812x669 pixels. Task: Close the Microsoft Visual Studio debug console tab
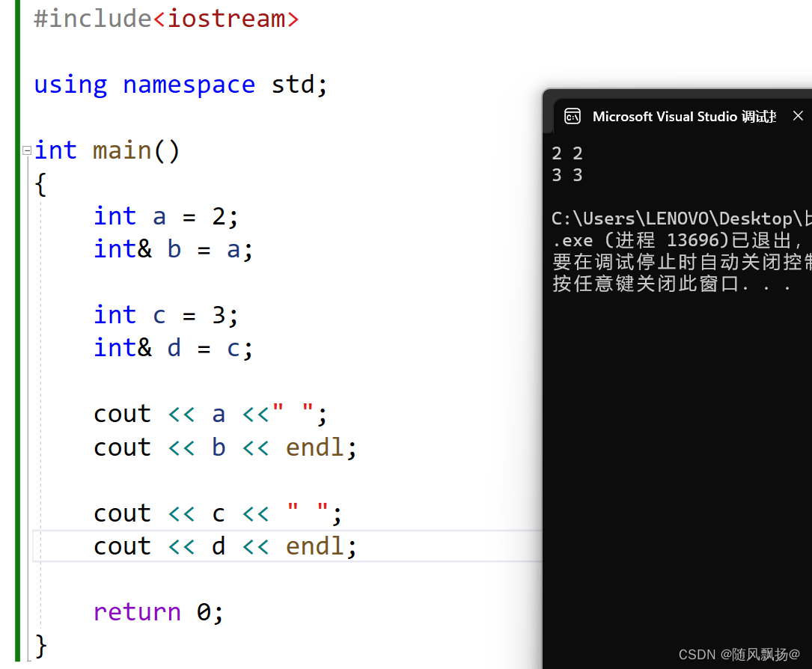pos(798,116)
